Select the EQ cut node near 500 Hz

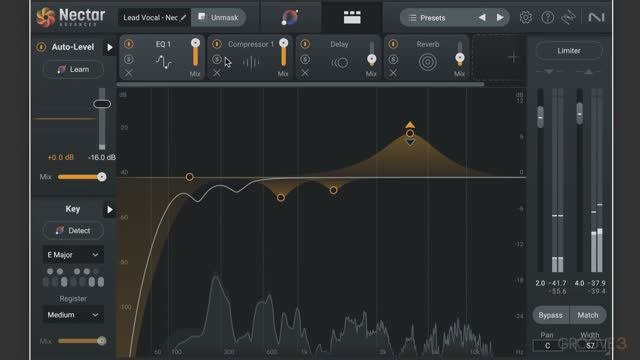pyautogui.click(x=281, y=198)
